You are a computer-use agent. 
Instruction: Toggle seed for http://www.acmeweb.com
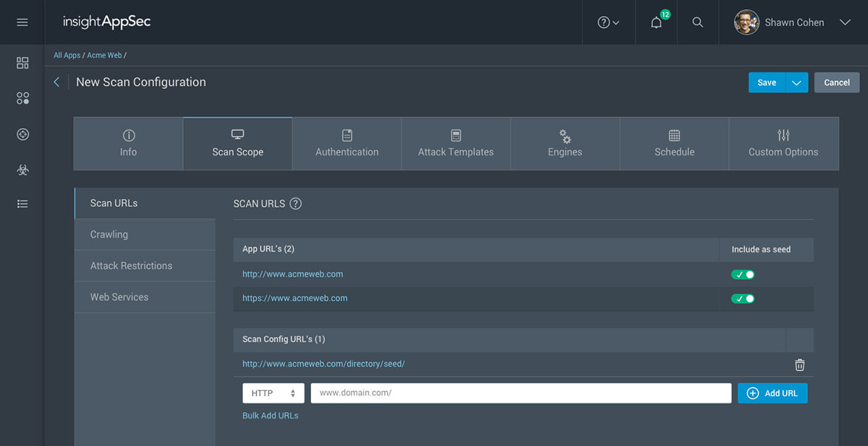point(743,275)
